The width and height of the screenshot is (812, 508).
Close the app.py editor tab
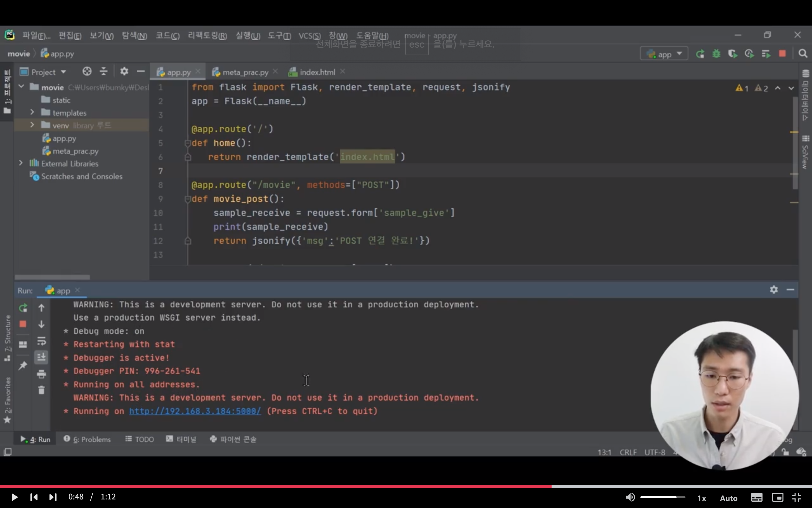click(198, 71)
